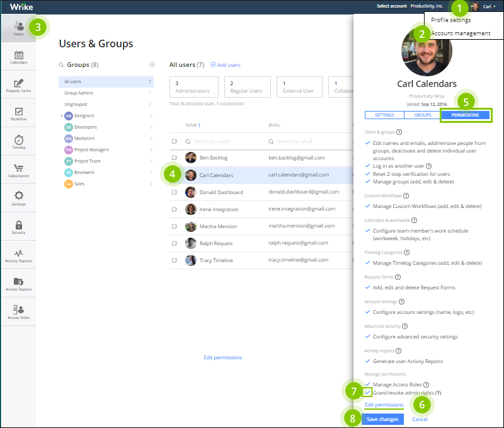Open the Select account dropdown

[x=391, y=6]
